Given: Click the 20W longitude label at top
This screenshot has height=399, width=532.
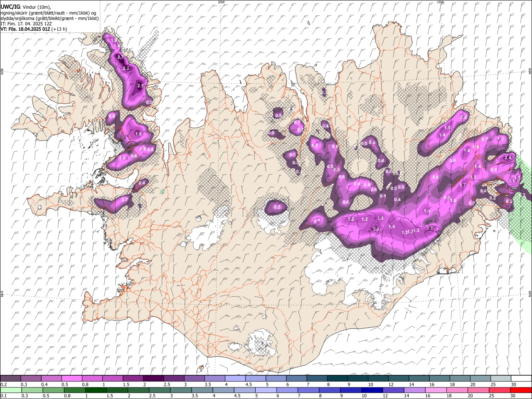Looking at the screenshot, I should [x=221, y=2].
